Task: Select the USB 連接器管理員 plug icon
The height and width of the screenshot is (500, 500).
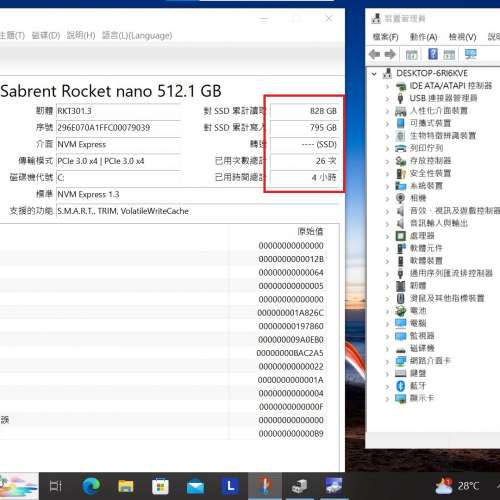Action: pyautogui.click(x=400, y=98)
